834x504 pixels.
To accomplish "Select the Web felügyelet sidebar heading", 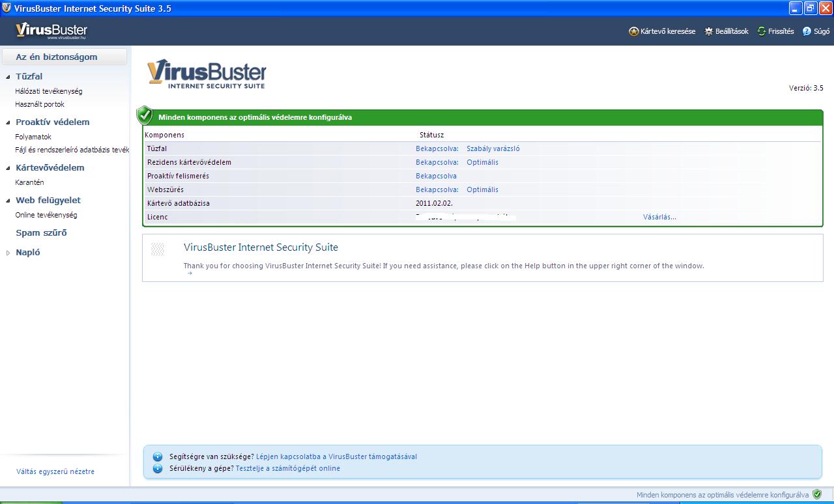I will pos(48,200).
